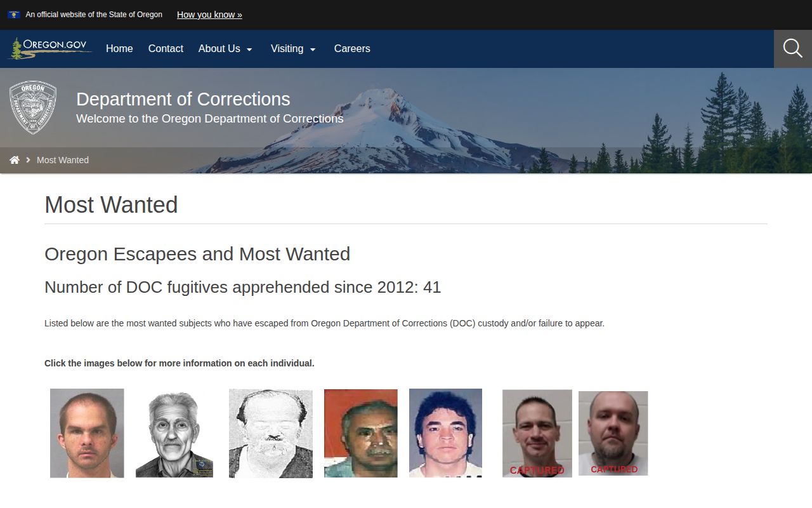
Task: Click the Department of Corrections seal
Action: (33, 107)
